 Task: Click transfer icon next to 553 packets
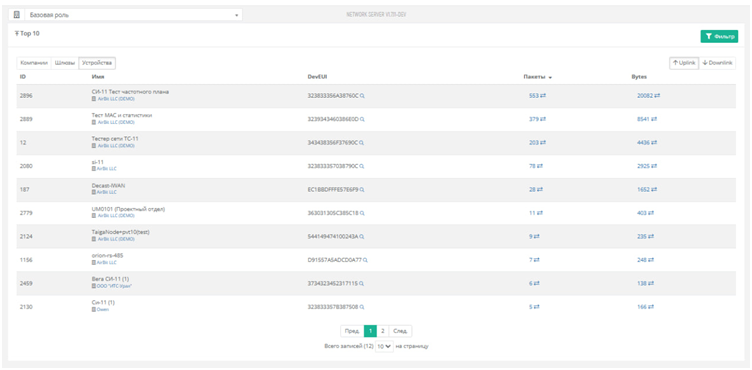(543, 96)
